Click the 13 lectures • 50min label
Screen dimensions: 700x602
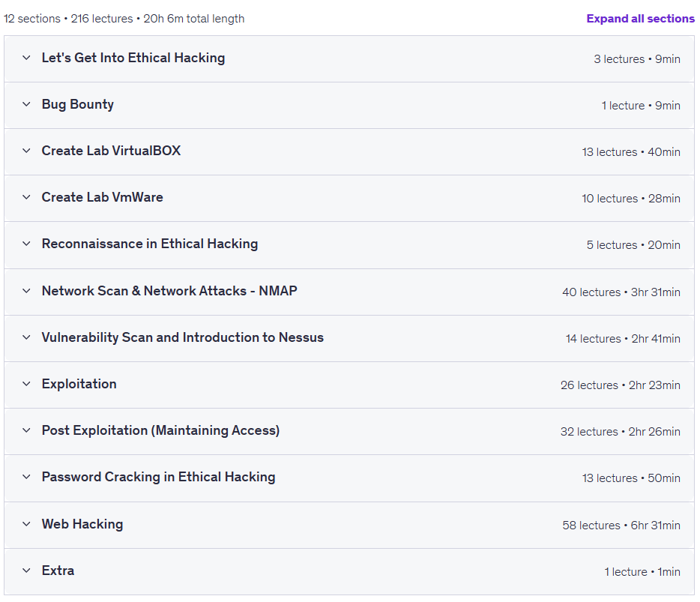[631, 478]
